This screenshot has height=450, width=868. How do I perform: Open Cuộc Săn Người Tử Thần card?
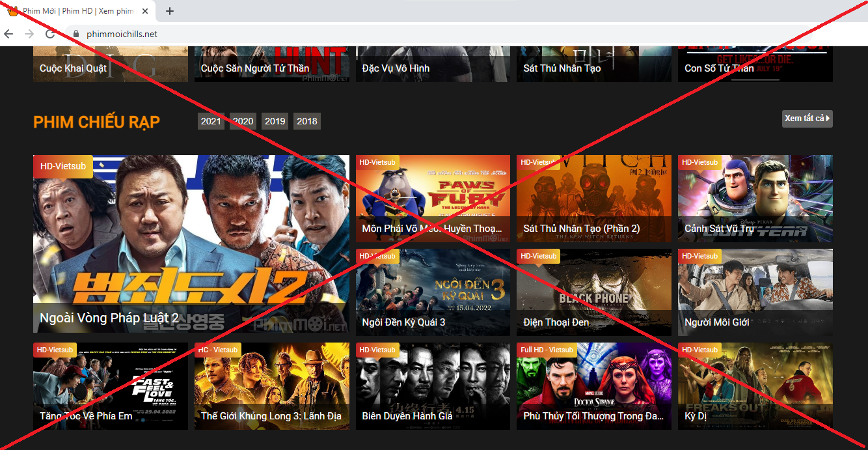(272, 64)
